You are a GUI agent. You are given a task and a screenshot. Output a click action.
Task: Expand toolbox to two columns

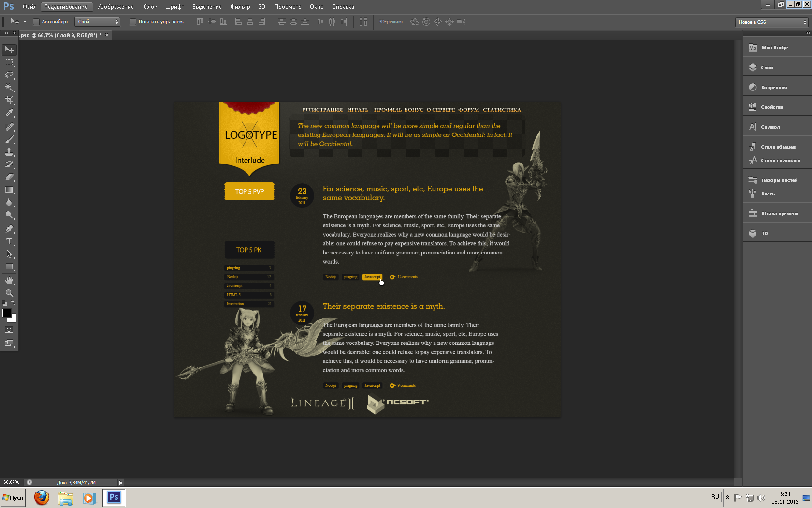pyautogui.click(x=6, y=33)
